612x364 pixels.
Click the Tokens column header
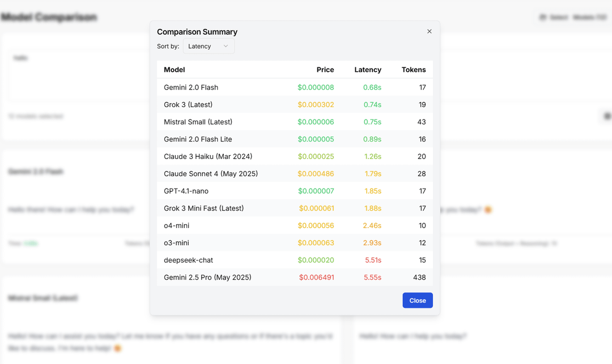point(414,70)
